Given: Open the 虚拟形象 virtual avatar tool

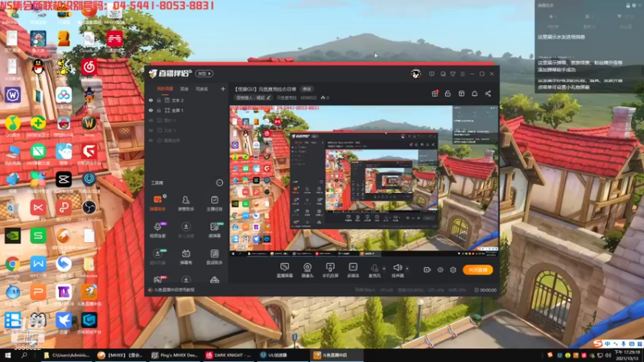Looking at the screenshot, I should 158,257.
